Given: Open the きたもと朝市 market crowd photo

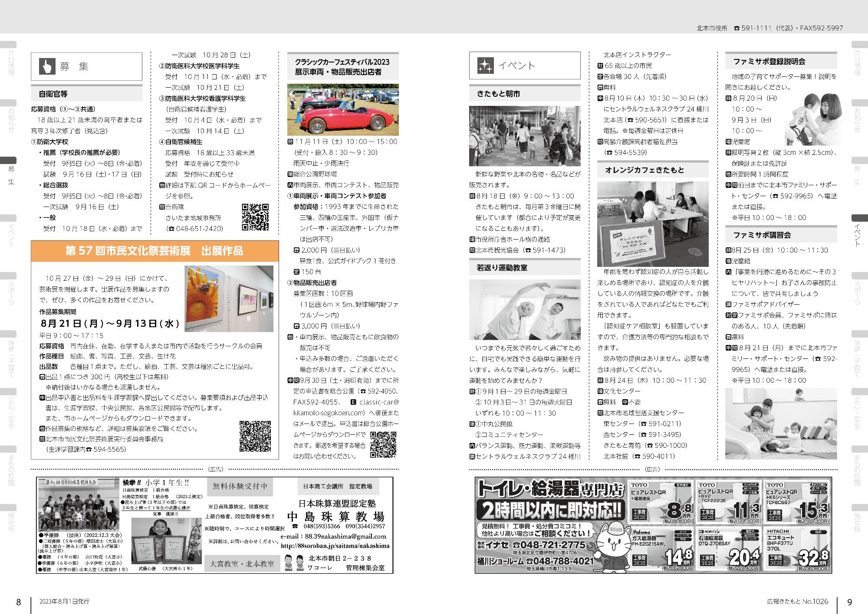Looking at the screenshot, I should pyautogui.click(x=525, y=136).
